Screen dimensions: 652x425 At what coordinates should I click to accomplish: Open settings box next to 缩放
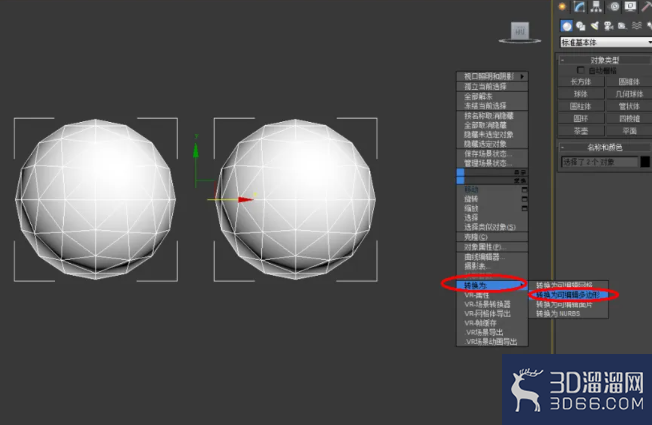pyautogui.click(x=524, y=208)
